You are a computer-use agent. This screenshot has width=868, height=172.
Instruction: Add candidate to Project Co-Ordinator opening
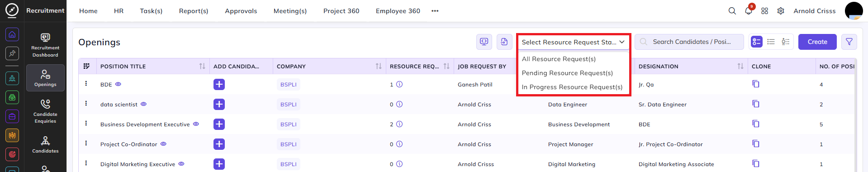point(219,144)
